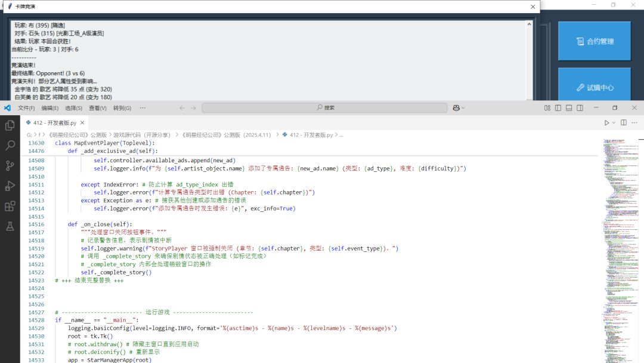This screenshot has height=363, width=644.
Task: Click the 合约管理 button
Action: click(x=594, y=41)
